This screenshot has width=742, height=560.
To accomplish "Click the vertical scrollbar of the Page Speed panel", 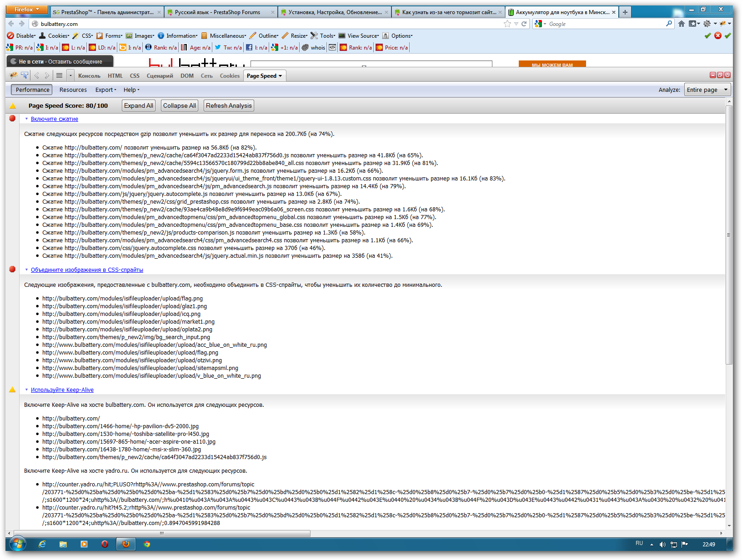I will click(729, 235).
